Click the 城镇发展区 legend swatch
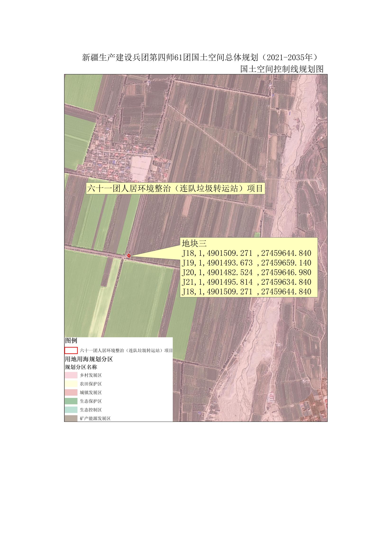 [71, 392]
